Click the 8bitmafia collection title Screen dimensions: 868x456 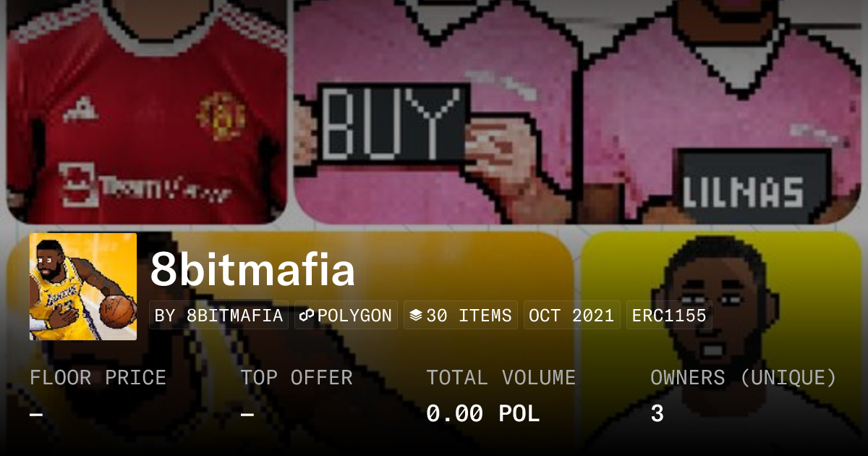pos(253,270)
